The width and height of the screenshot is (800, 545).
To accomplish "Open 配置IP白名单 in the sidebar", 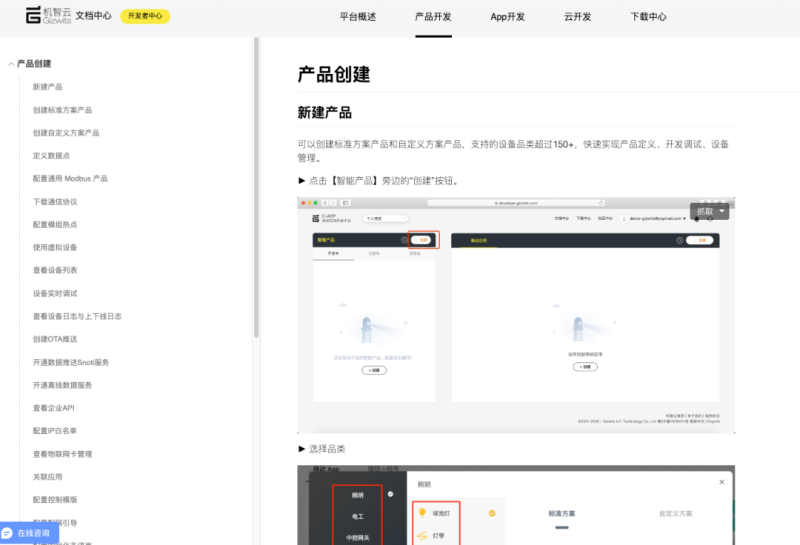I will 55,431.
